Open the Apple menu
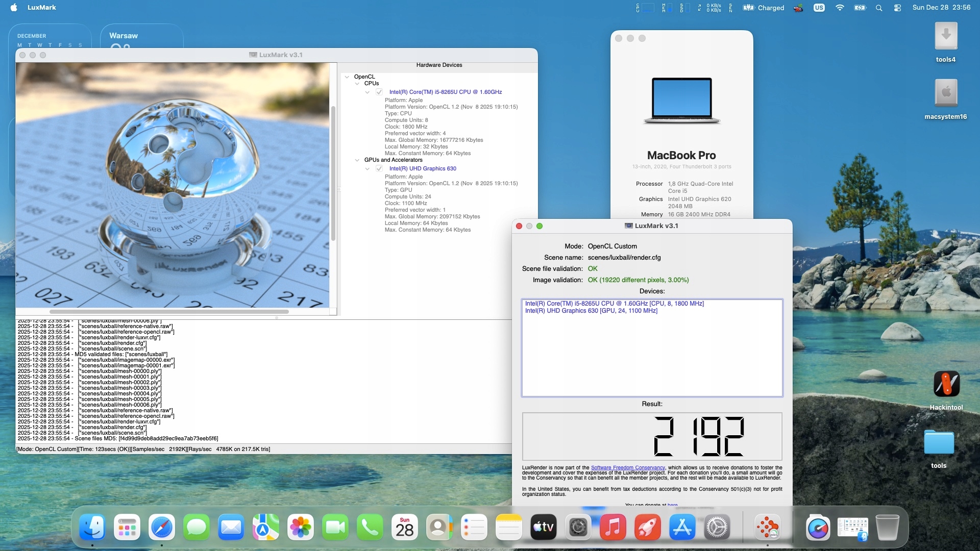 click(14, 8)
